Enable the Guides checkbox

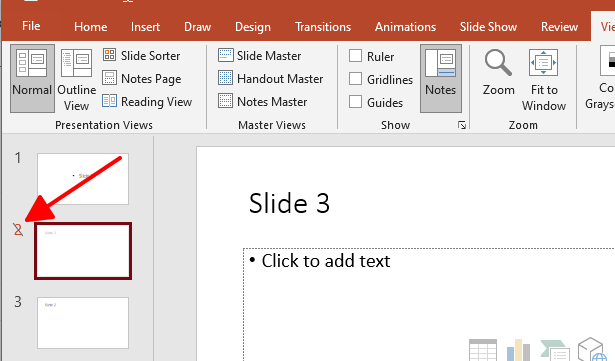click(355, 102)
